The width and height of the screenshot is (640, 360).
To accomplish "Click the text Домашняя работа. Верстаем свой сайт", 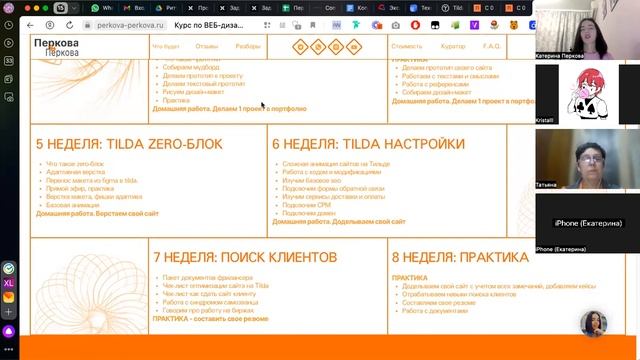I will click(97, 213).
